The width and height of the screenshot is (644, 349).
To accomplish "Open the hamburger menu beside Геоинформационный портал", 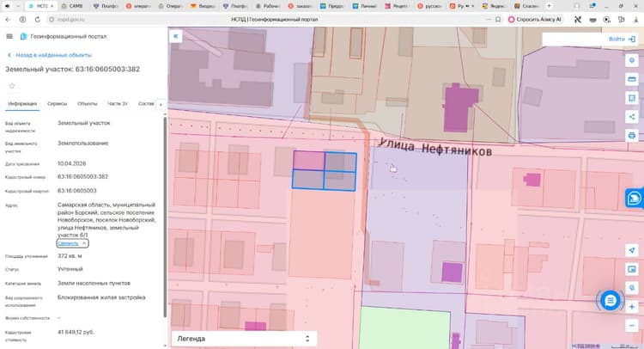I will click(x=9, y=37).
